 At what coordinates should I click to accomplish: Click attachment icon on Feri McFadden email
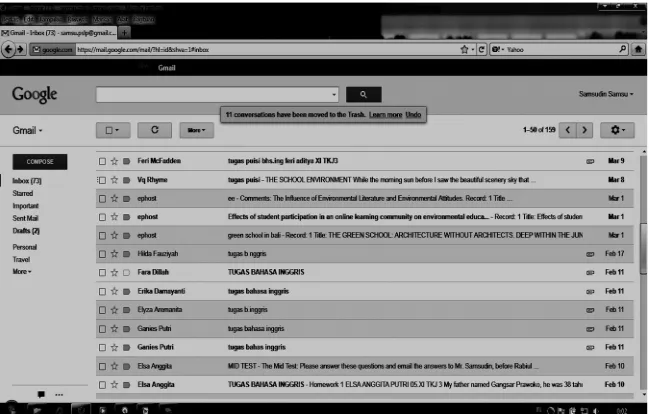click(590, 161)
